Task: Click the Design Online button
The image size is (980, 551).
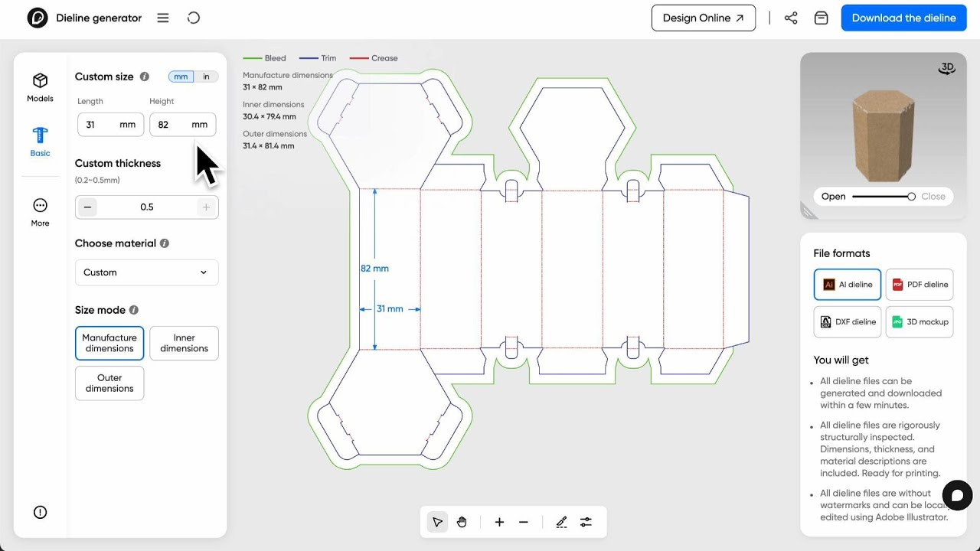Action: pyautogui.click(x=703, y=18)
